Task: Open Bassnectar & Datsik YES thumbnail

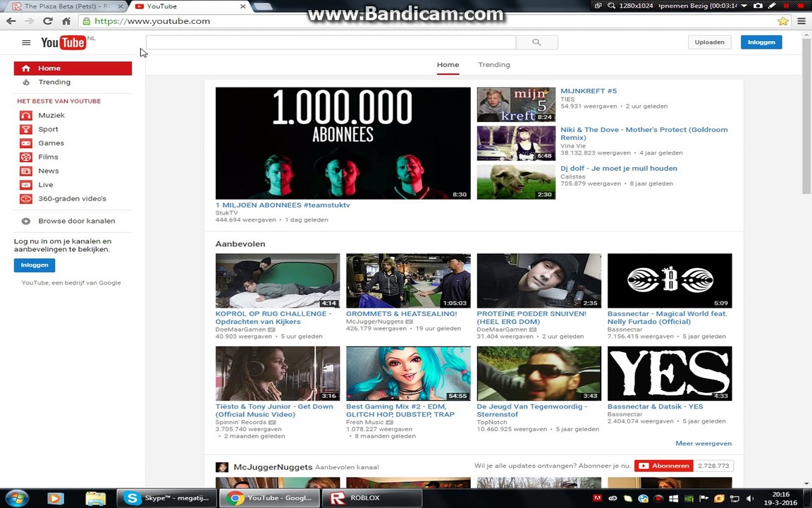Action: coord(670,374)
